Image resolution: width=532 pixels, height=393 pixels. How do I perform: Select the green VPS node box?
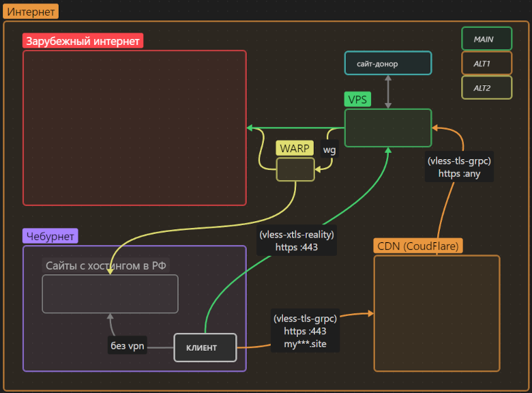click(x=387, y=128)
